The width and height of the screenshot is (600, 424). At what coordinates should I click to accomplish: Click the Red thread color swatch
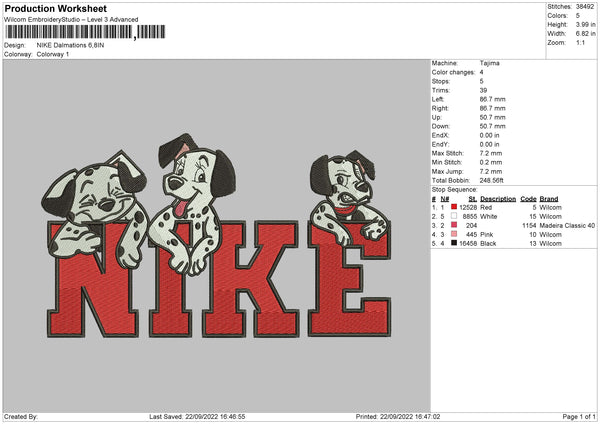pyautogui.click(x=454, y=207)
